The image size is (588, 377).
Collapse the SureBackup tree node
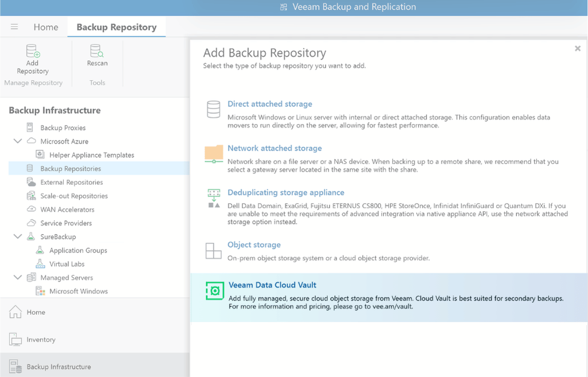click(x=17, y=236)
